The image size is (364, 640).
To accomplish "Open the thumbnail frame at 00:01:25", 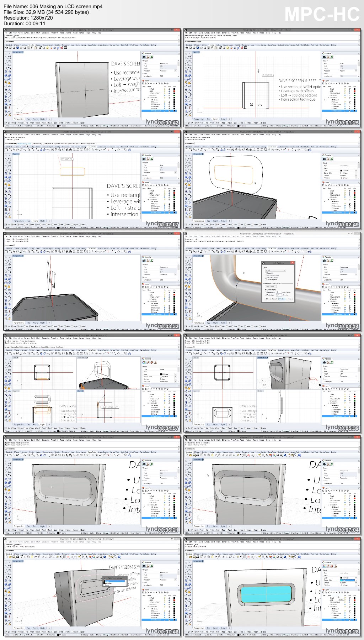I will click(272, 77).
